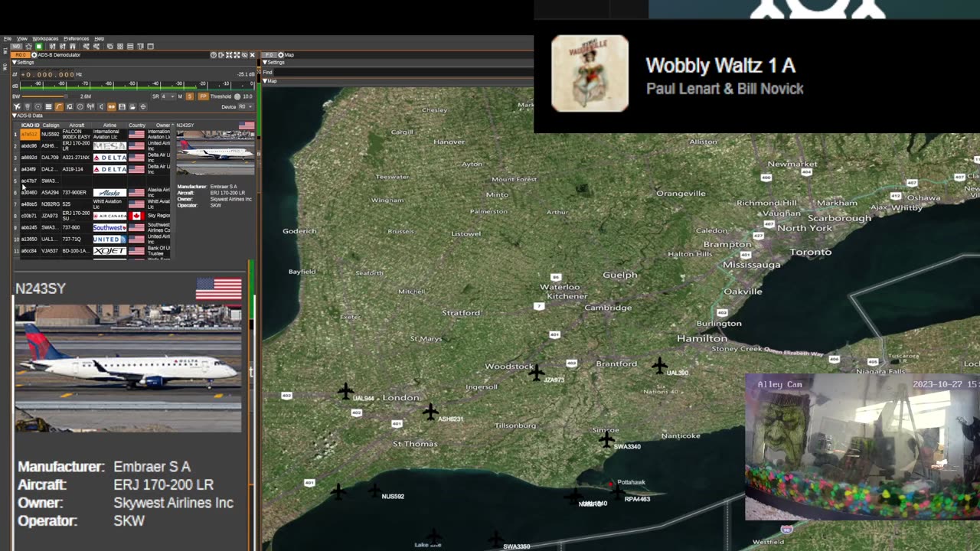Click the tile windows grid toolbar icon

point(120,47)
